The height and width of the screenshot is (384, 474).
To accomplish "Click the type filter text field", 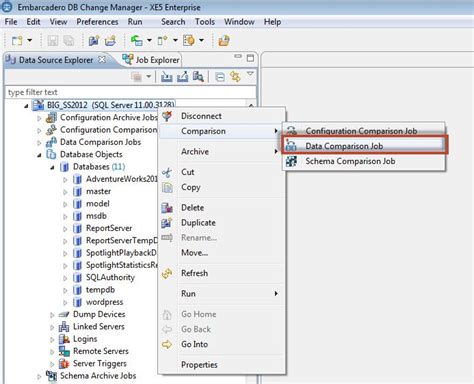I will click(x=130, y=92).
